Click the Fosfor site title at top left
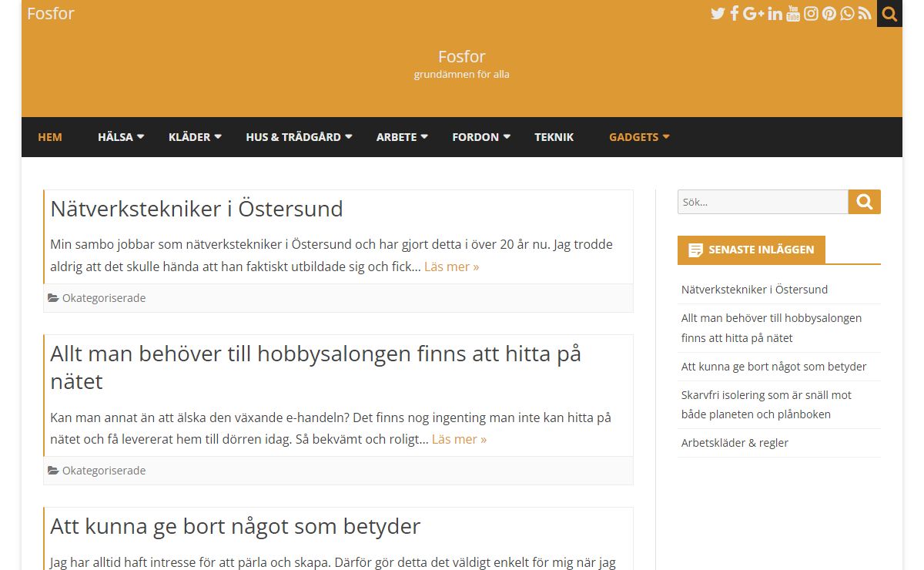The image size is (924, 570). click(51, 13)
